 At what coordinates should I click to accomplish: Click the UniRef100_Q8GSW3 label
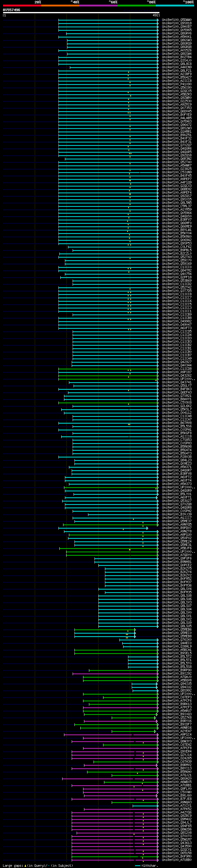[177, 40]
